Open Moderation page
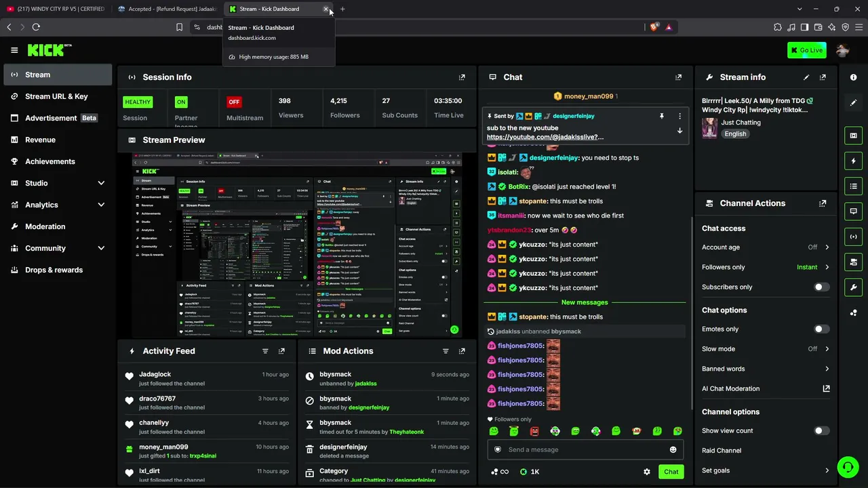868x488 pixels. pyautogui.click(x=58, y=226)
